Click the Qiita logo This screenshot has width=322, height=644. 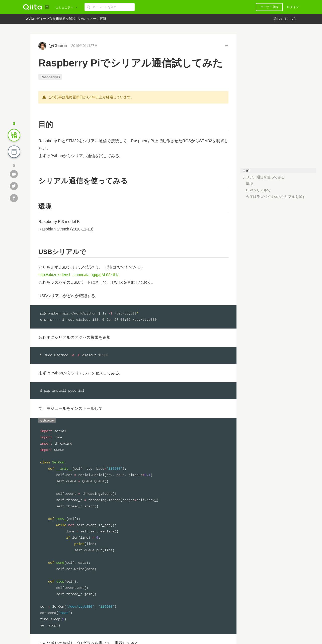32,7
